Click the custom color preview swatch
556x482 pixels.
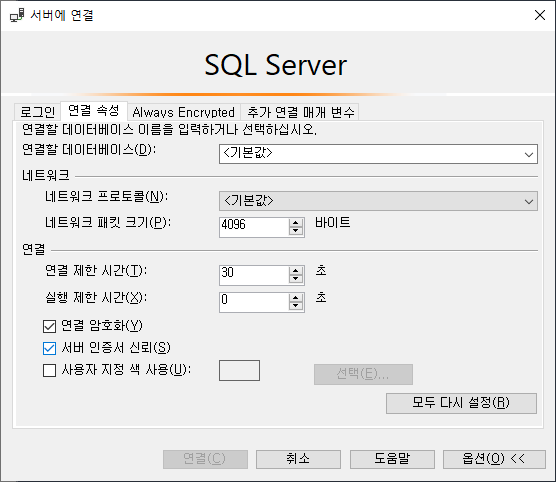pos(239,371)
